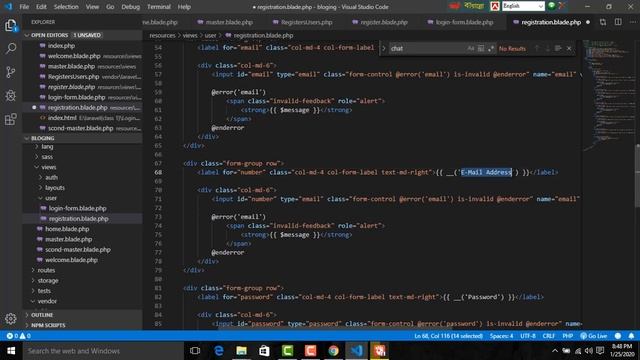Open the Terminal menu
This screenshot has width=640, height=360.
coord(159,7)
